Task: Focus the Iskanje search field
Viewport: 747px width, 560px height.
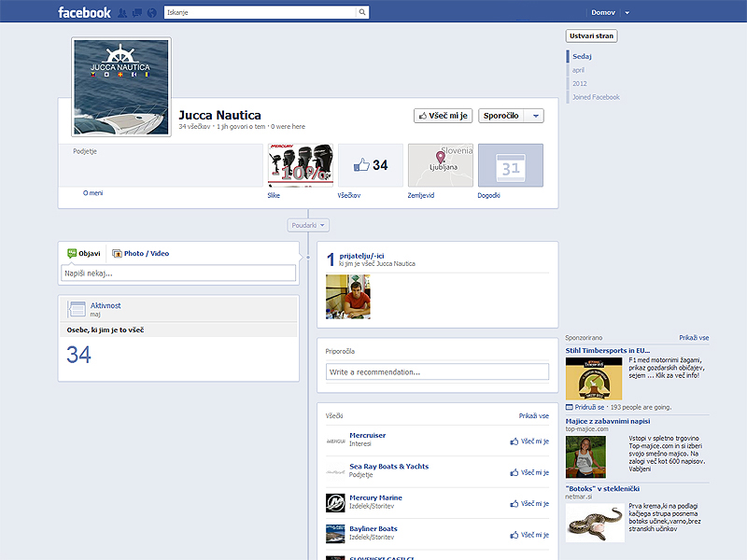Action: 261,12
